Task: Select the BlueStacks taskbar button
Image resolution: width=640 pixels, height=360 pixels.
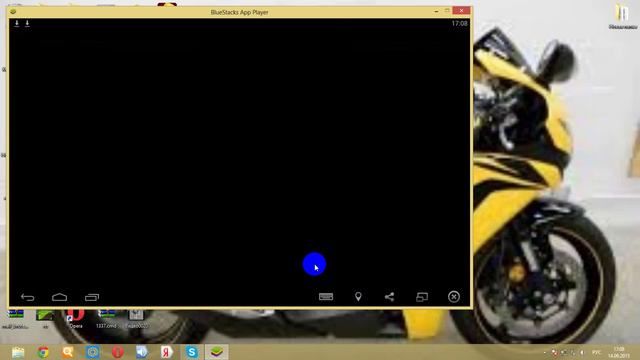Action: (x=216, y=352)
